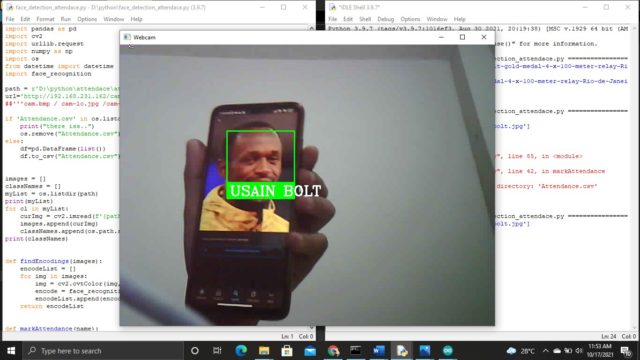
Task: Click 'import face_recognition' line in editor
Action: tap(48, 74)
